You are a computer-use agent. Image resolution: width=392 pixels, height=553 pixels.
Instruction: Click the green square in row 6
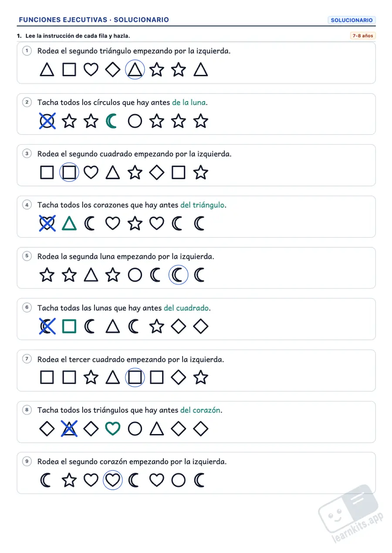69,326
